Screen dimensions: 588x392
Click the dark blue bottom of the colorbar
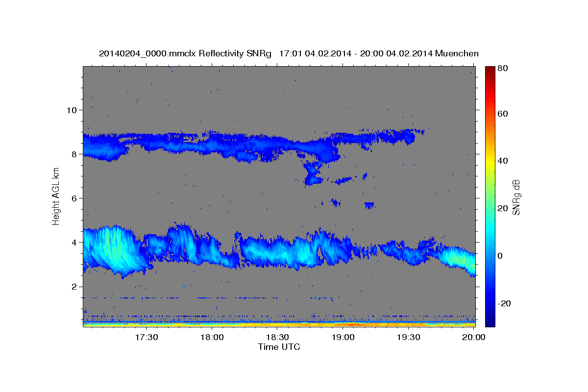click(490, 321)
